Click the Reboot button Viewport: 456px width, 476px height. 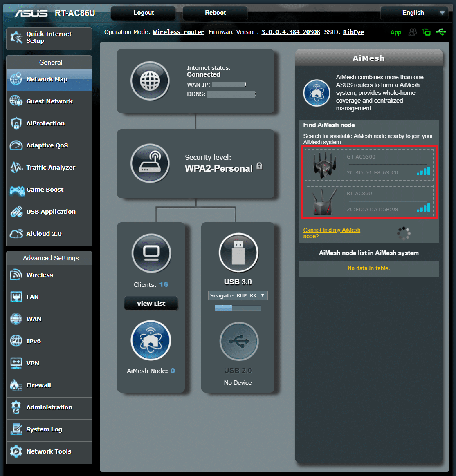pos(215,13)
